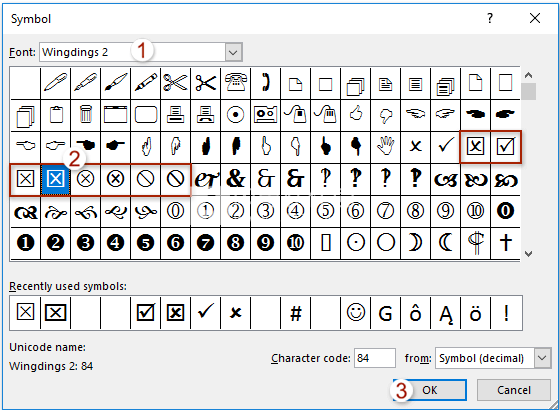Choose the cross dagger symbol in the last row
The image size is (560, 410).
tap(506, 243)
